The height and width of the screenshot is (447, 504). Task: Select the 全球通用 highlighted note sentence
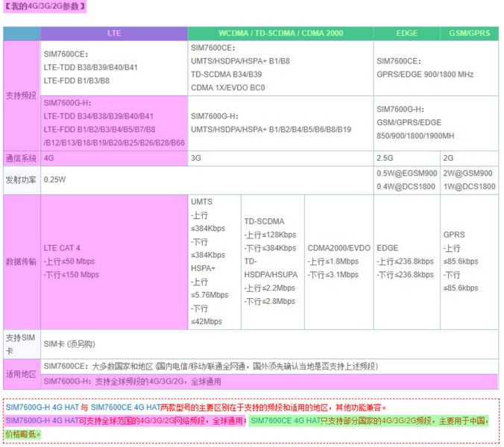point(125,421)
